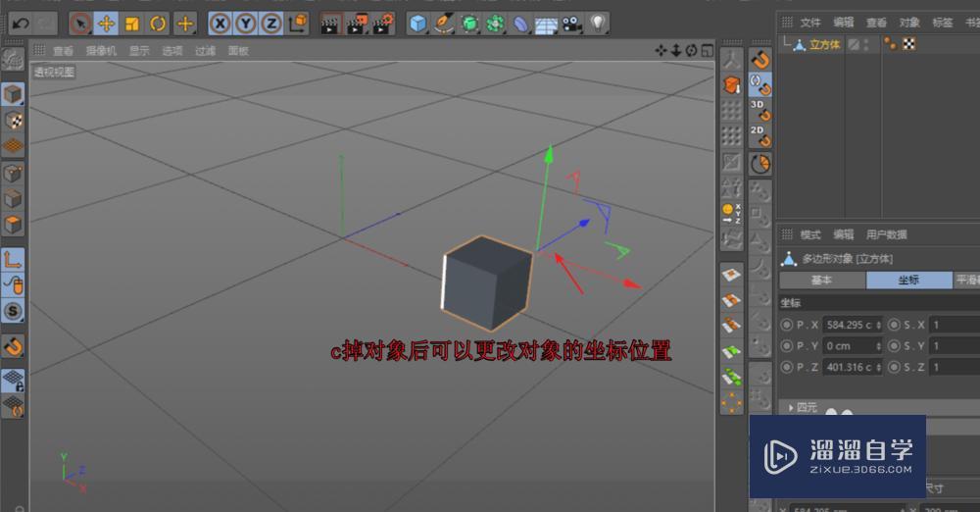
Task: Click viewport orbit navigation icon
Action: 691,50
